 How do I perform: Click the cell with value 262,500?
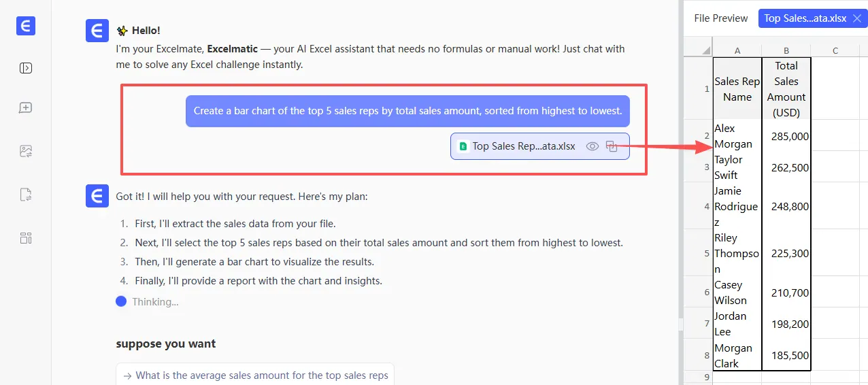pos(786,167)
